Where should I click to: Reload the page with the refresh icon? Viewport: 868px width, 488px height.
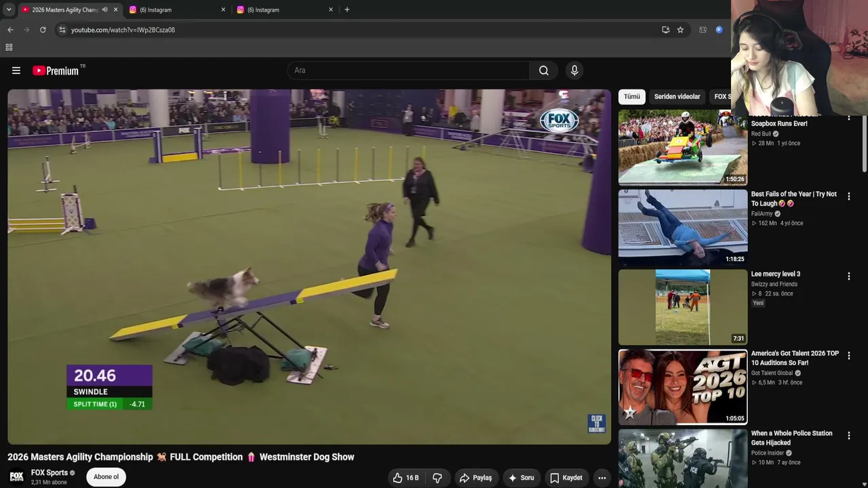(43, 30)
